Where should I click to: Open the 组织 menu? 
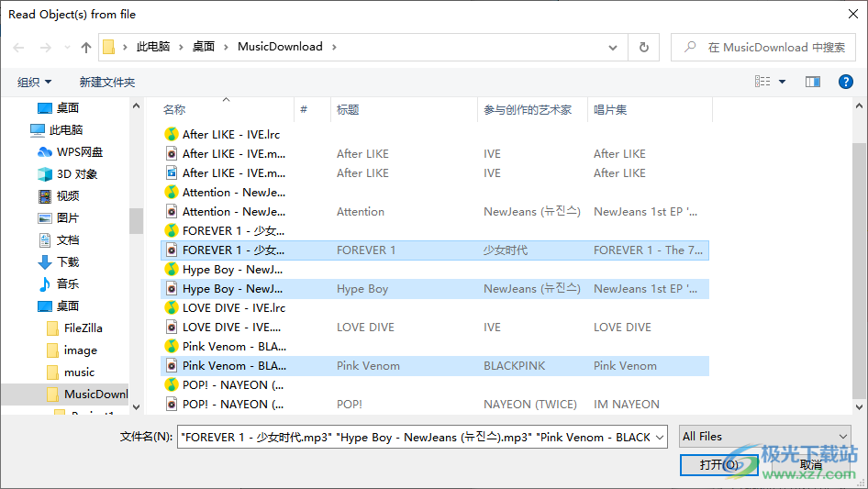tap(35, 82)
